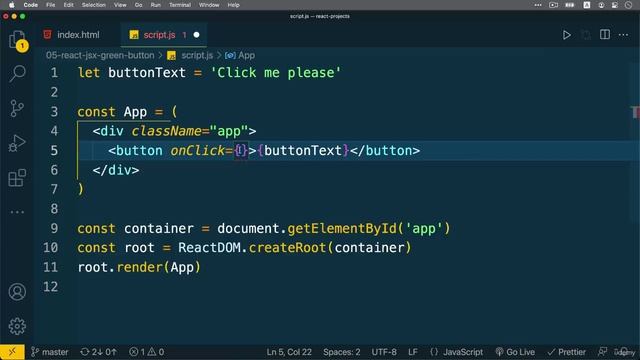Close the unsaved script.js tab dot
Image resolution: width=640 pixels, height=360 pixels.
196,35
